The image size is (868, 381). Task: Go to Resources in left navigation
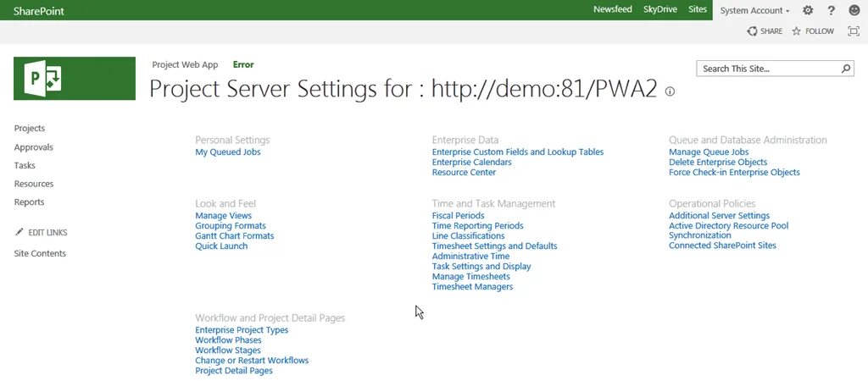tap(34, 184)
